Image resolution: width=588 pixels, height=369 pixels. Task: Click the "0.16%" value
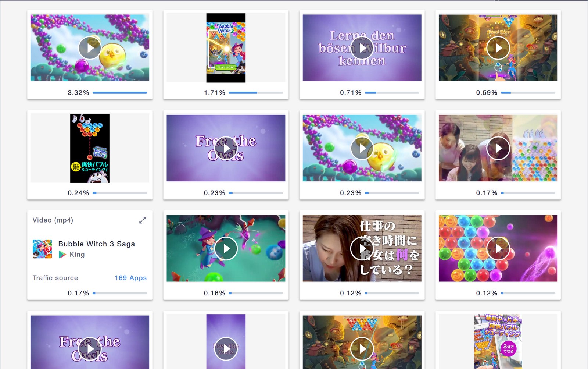pyautogui.click(x=215, y=293)
